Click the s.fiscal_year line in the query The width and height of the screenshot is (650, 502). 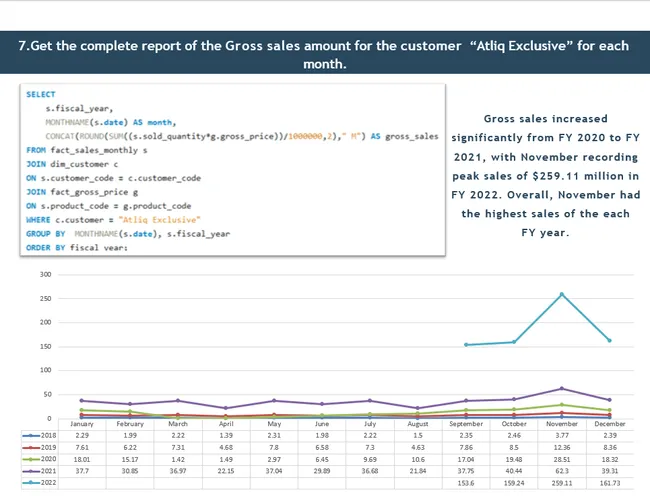79,108
